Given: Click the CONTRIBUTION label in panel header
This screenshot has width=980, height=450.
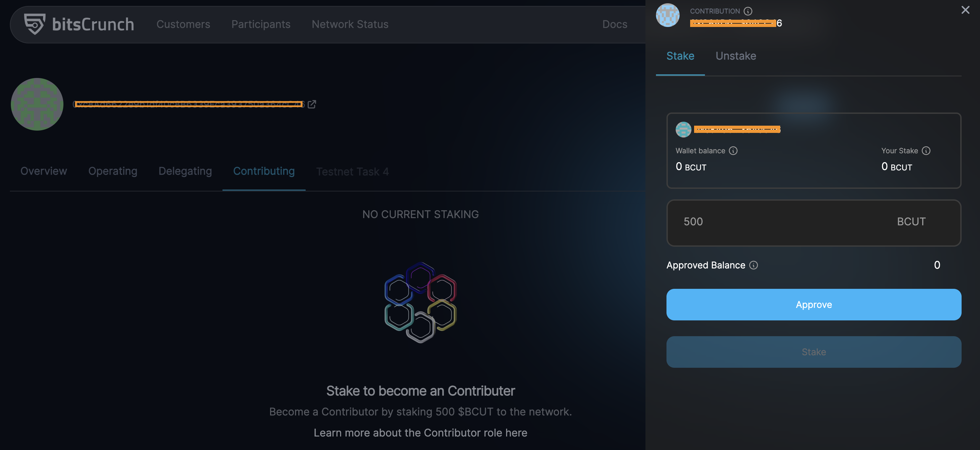Looking at the screenshot, I should (x=715, y=11).
